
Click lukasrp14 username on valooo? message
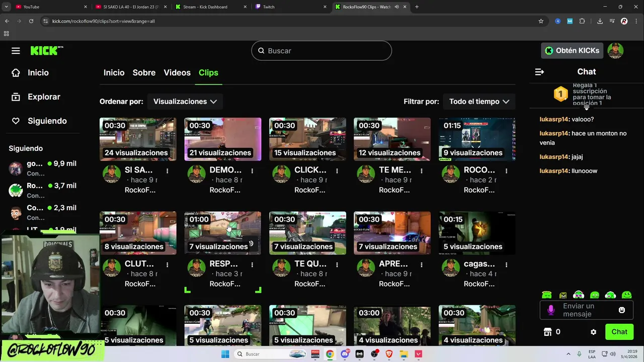554,120
